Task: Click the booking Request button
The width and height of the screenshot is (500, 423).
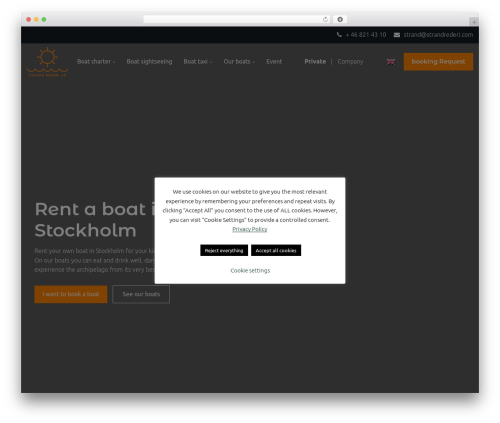Action: click(x=438, y=62)
